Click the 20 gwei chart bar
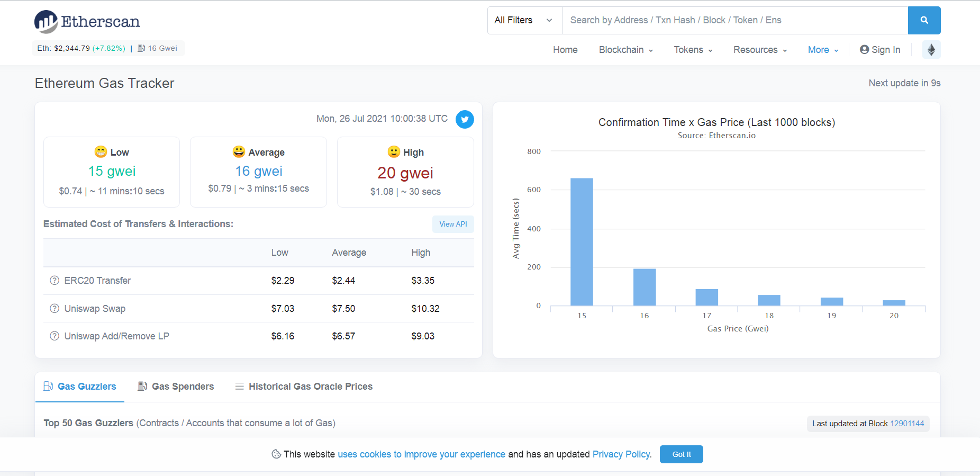 [894, 303]
